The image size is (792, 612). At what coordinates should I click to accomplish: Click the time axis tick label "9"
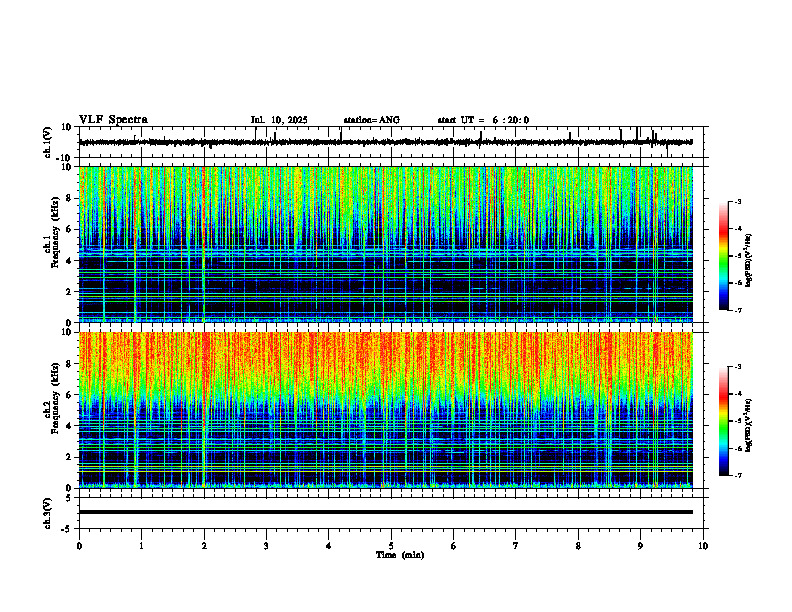coord(640,546)
